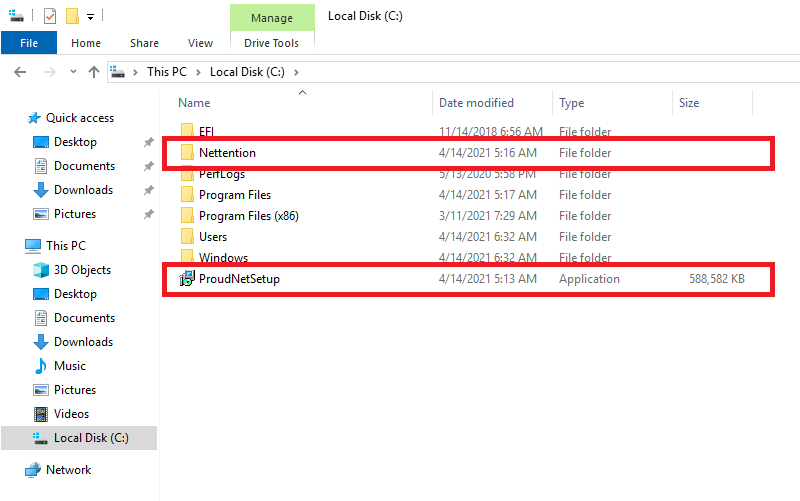
Task: Switch to the View ribbon tab
Action: click(200, 43)
